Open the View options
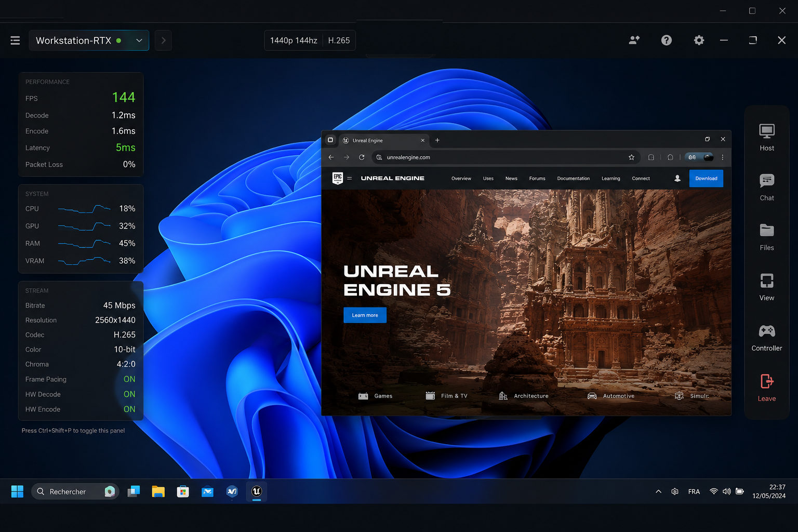Screen dimensions: 798x532 [x=767, y=287]
